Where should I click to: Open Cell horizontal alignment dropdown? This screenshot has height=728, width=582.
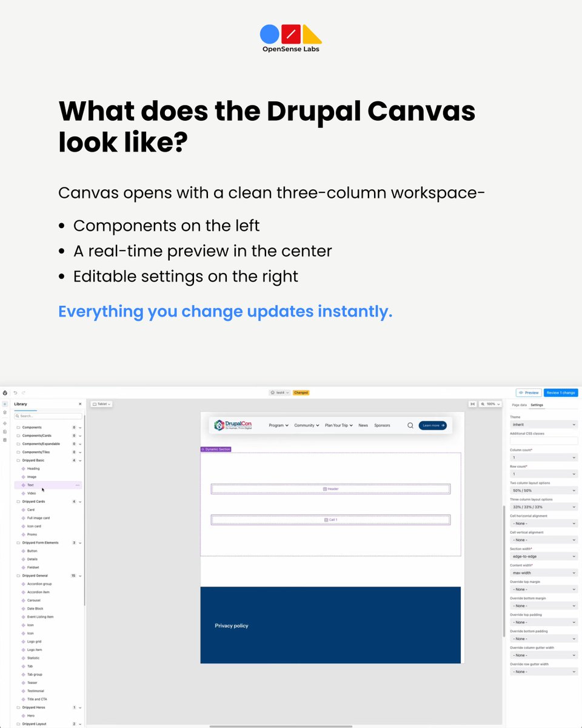pos(544,524)
